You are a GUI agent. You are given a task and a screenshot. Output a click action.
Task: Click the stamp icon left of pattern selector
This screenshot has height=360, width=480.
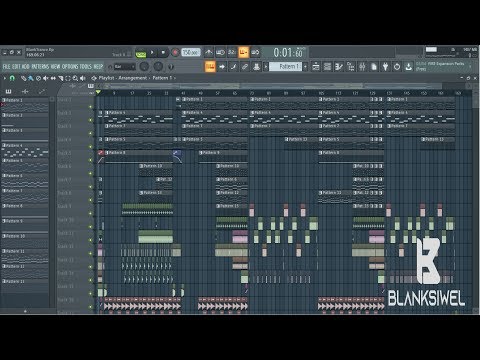click(256, 67)
